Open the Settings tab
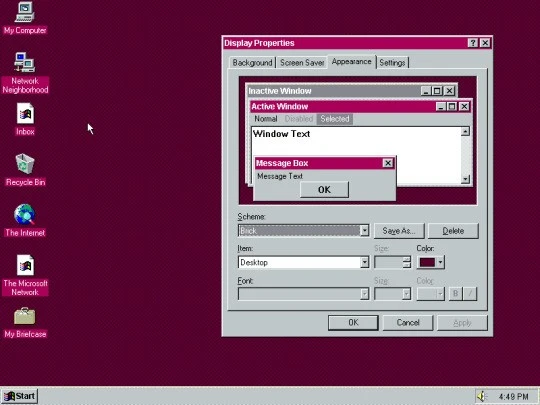Screen dimensions: 540x405 click(392, 63)
